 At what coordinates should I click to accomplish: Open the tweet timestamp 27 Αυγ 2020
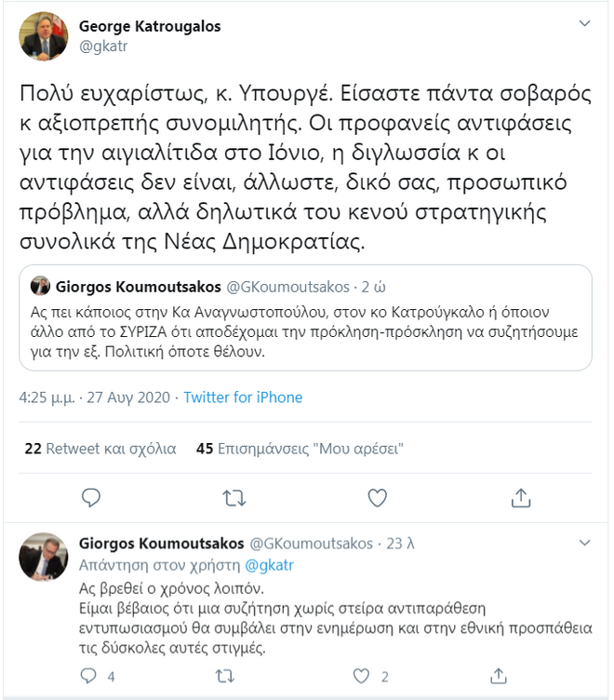click(x=128, y=397)
